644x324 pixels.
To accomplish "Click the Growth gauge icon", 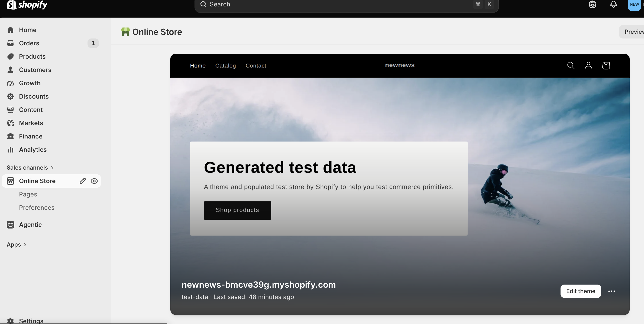I will 10,83.
